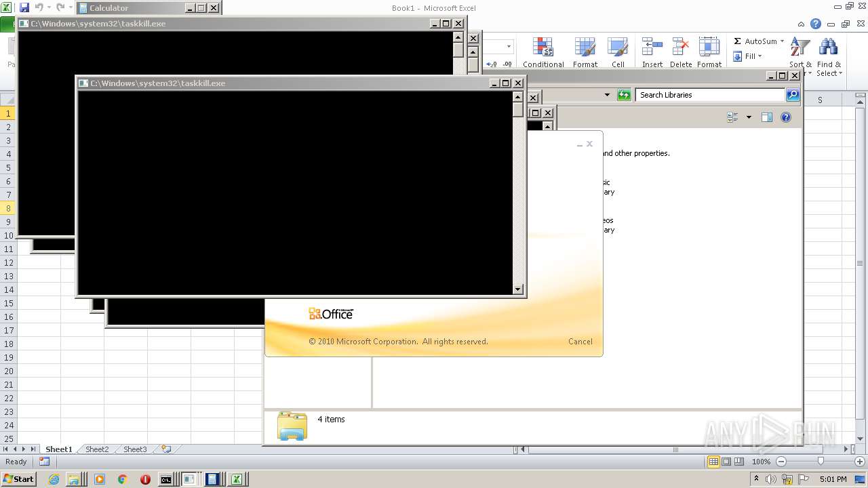Open Cell Styles gallery
The height and width of the screenshot is (488, 868).
[x=618, y=53]
